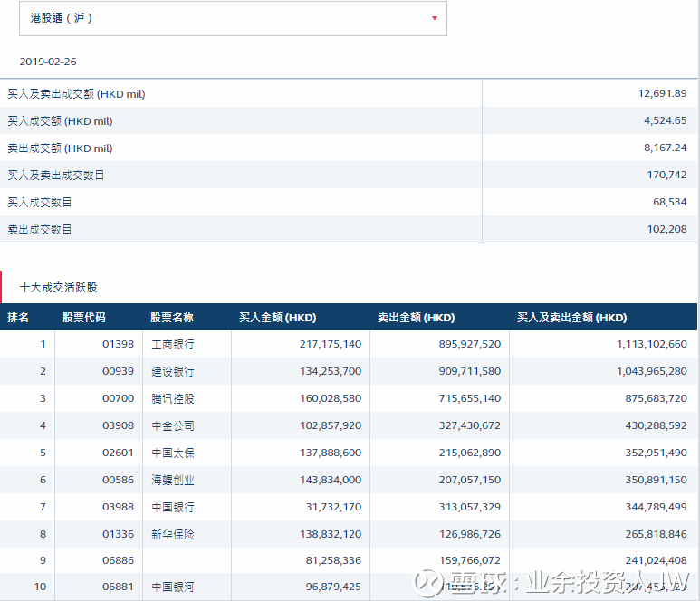Click the 买入成交额 (HKD mil) label
The height and width of the screenshot is (601, 700).
tap(60, 121)
